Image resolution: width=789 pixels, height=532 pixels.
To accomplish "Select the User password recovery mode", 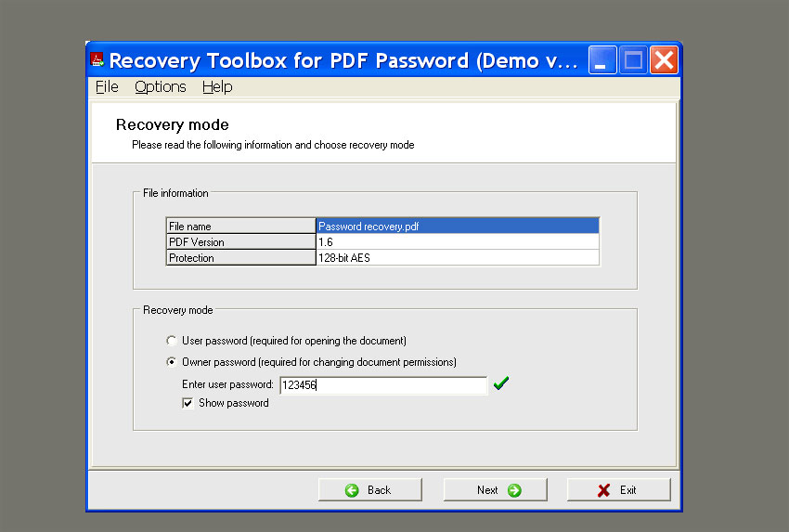I will click(x=171, y=341).
